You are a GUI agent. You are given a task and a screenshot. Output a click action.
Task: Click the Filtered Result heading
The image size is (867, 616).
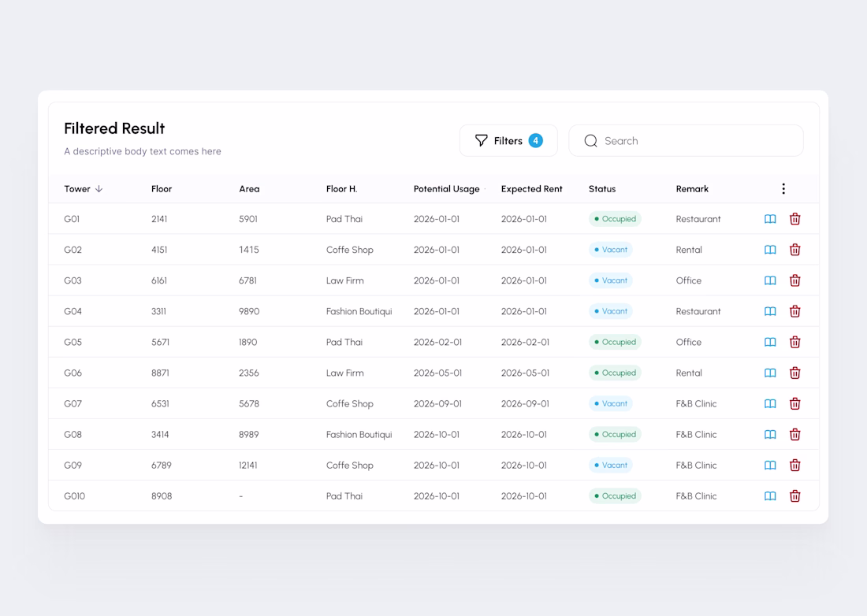114,128
